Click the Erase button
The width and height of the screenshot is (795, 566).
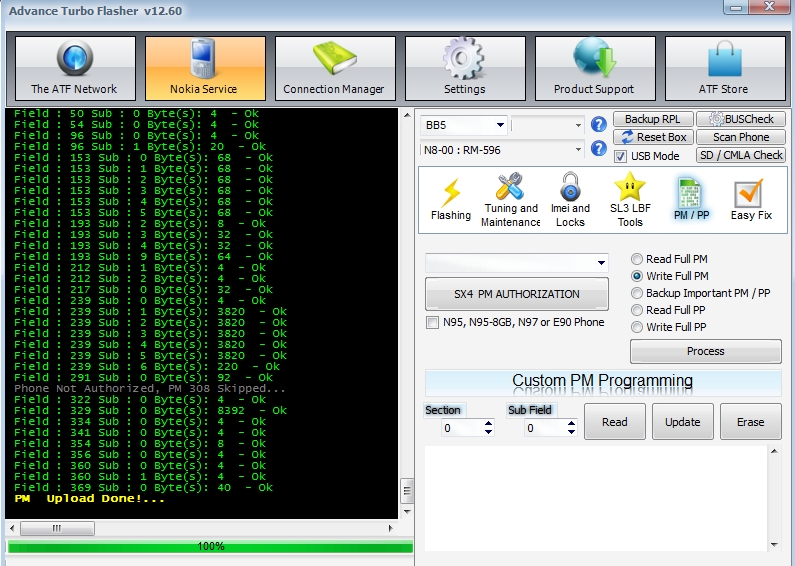pyautogui.click(x=750, y=421)
